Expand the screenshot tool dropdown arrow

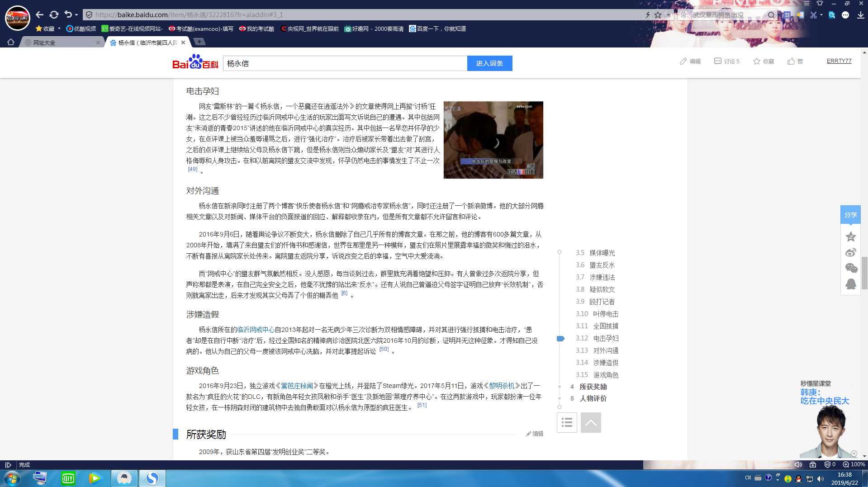click(x=821, y=15)
